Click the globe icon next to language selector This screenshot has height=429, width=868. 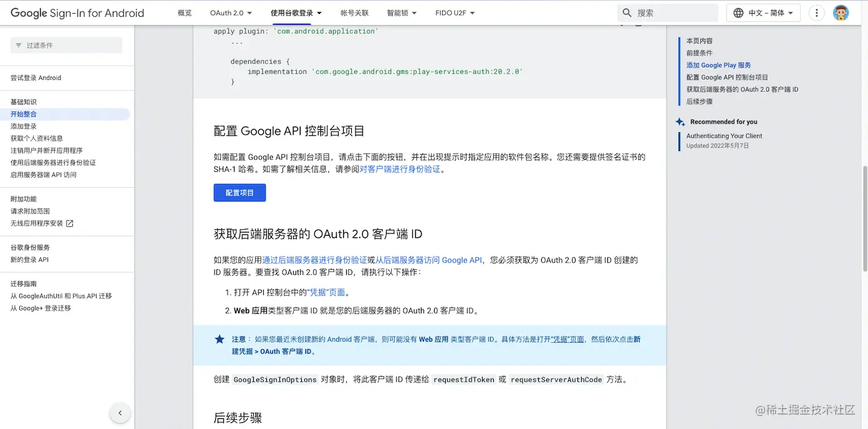(738, 12)
